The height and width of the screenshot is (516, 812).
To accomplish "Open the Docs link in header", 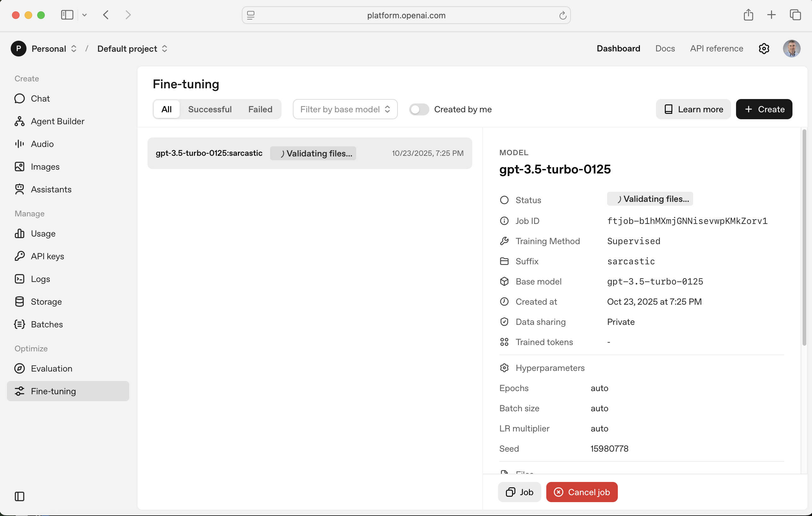I will (x=665, y=49).
